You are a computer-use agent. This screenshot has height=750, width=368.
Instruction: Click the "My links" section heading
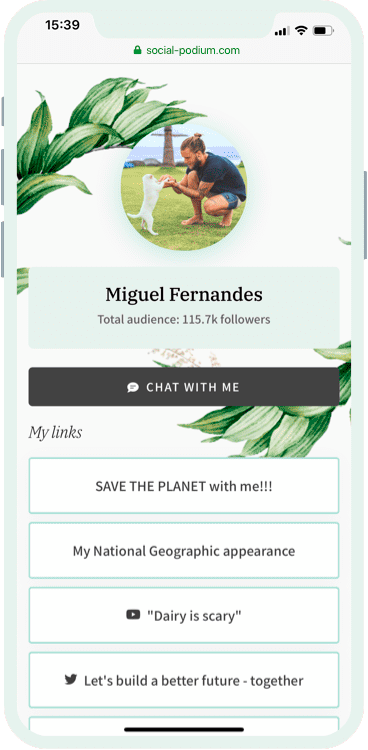click(55, 432)
